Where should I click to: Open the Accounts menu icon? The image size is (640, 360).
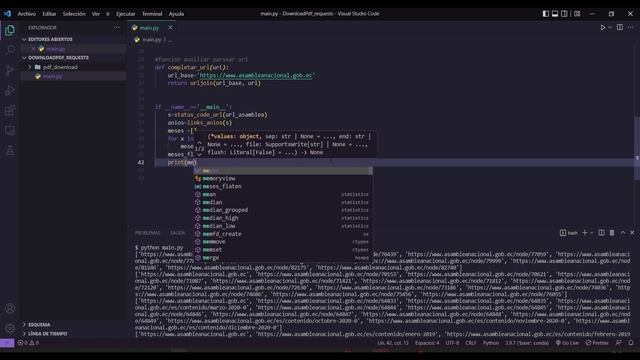10,309
